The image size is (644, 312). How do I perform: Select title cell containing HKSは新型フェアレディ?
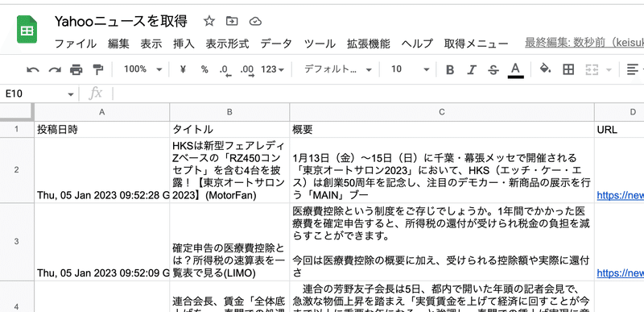(x=229, y=170)
